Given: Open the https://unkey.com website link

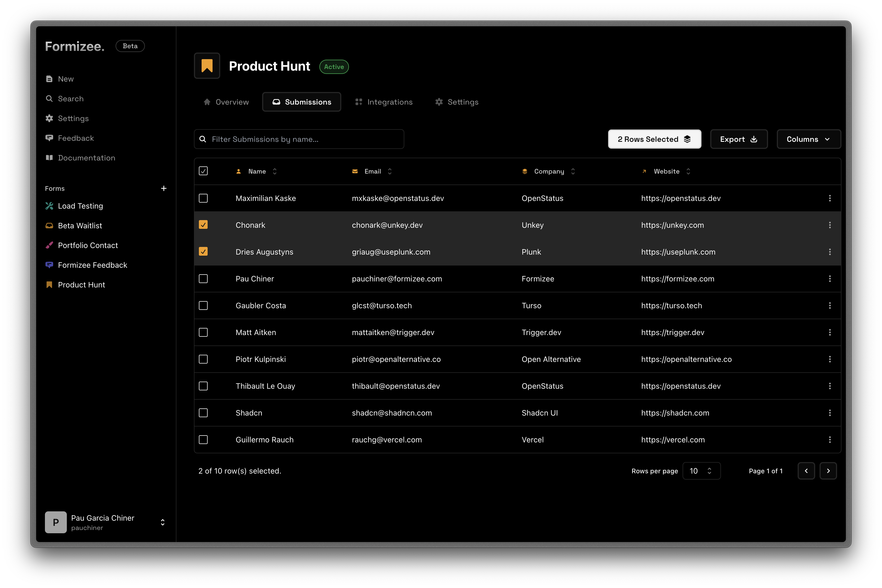Looking at the screenshot, I should [x=672, y=225].
